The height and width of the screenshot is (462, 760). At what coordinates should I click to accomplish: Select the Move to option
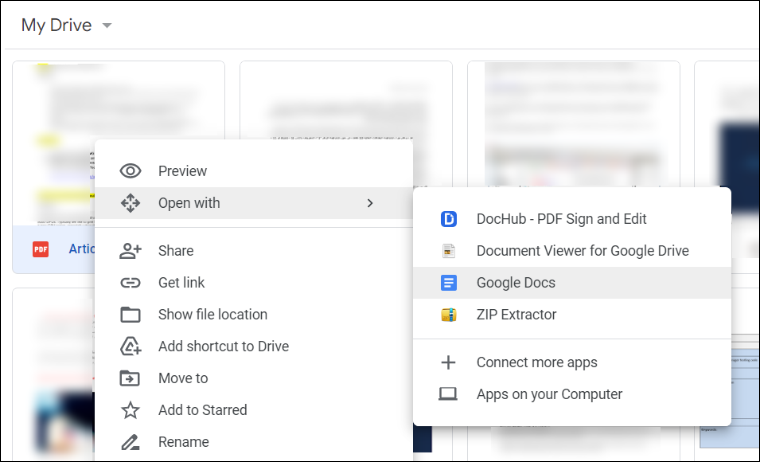coord(254,378)
